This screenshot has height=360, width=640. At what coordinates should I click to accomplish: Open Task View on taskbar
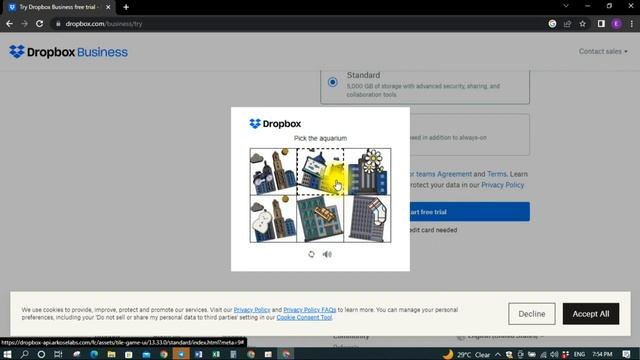pos(58,354)
